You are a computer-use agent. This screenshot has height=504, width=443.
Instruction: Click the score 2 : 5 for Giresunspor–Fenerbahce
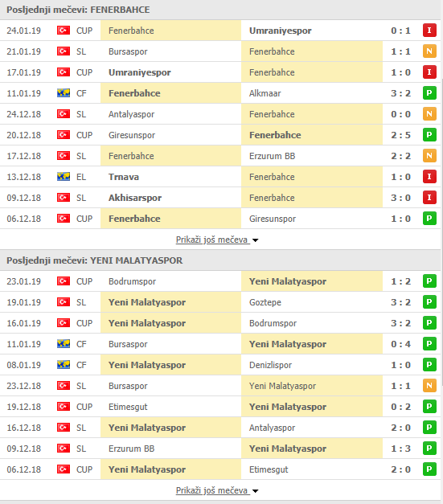tap(400, 135)
